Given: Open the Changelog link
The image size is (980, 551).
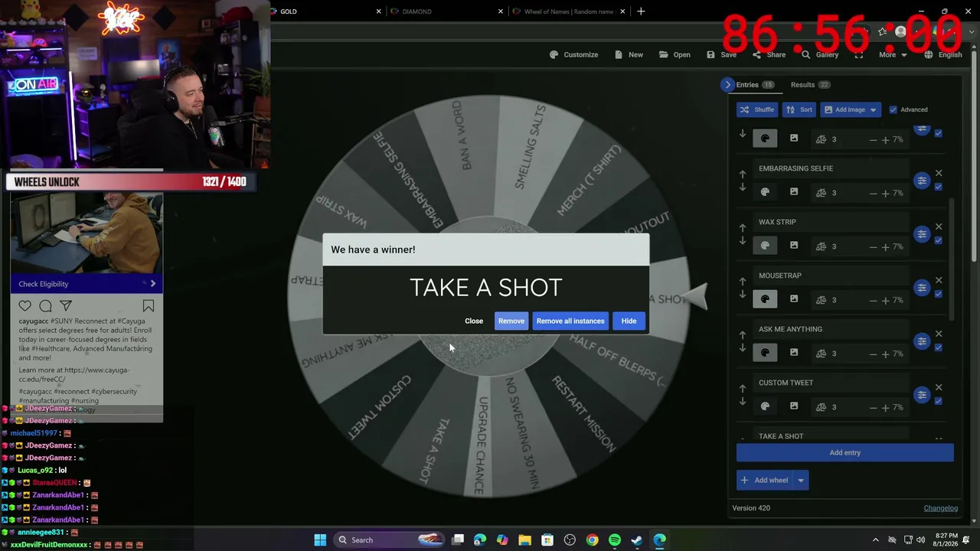Looking at the screenshot, I should (941, 508).
